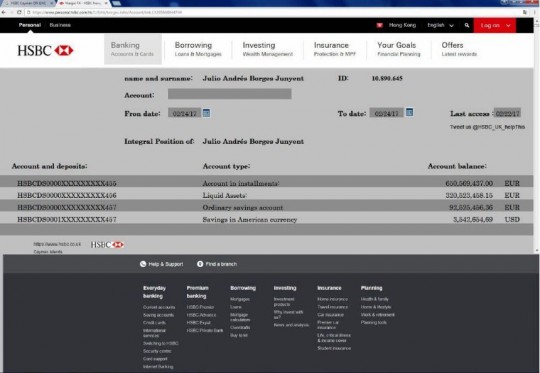This screenshot has height=373, width=540.
Task: Click the Liquid Assets account type
Action: pyautogui.click(x=225, y=195)
